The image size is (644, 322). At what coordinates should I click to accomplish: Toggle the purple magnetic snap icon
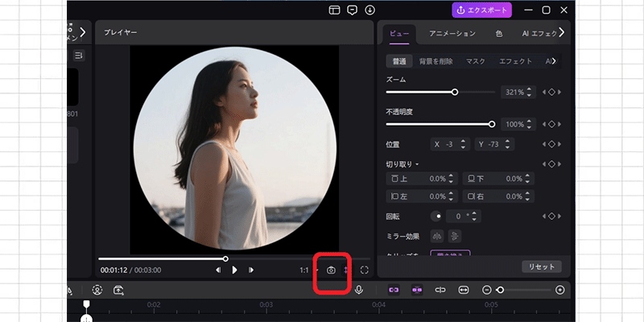click(x=417, y=290)
